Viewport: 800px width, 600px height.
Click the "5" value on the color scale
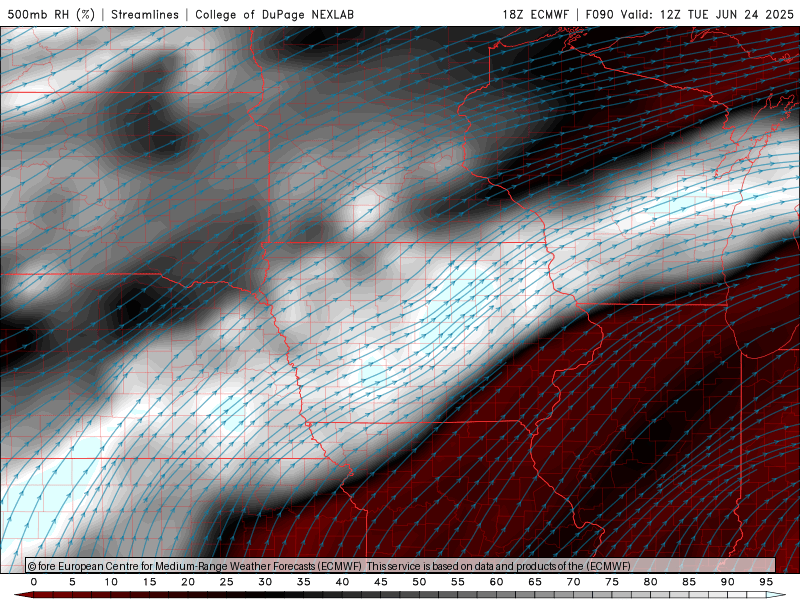tap(72, 582)
